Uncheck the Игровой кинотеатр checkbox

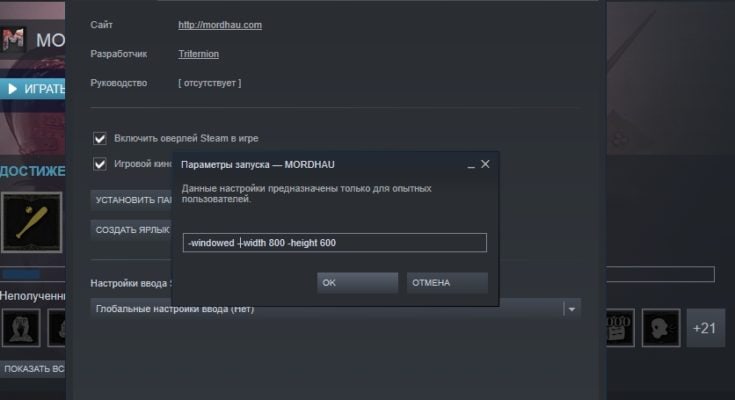tap(100, 164)
